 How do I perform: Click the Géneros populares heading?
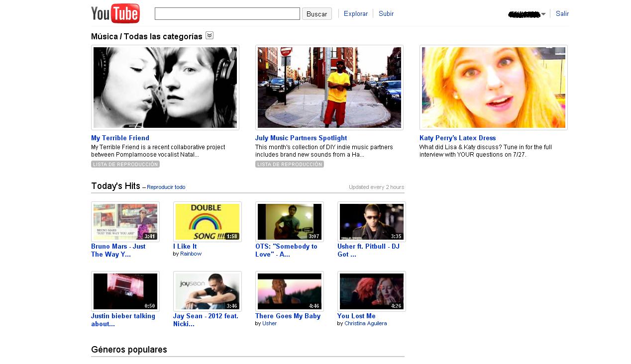pos(129,350)
